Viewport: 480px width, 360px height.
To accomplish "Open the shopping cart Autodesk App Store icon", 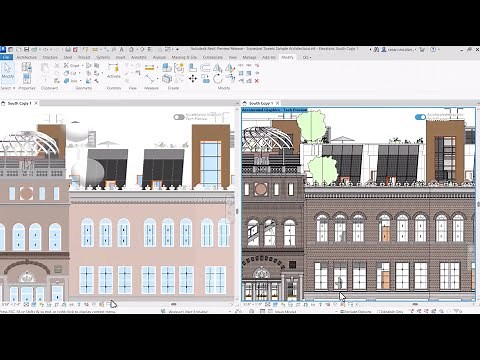I will [x=422, y=49].
